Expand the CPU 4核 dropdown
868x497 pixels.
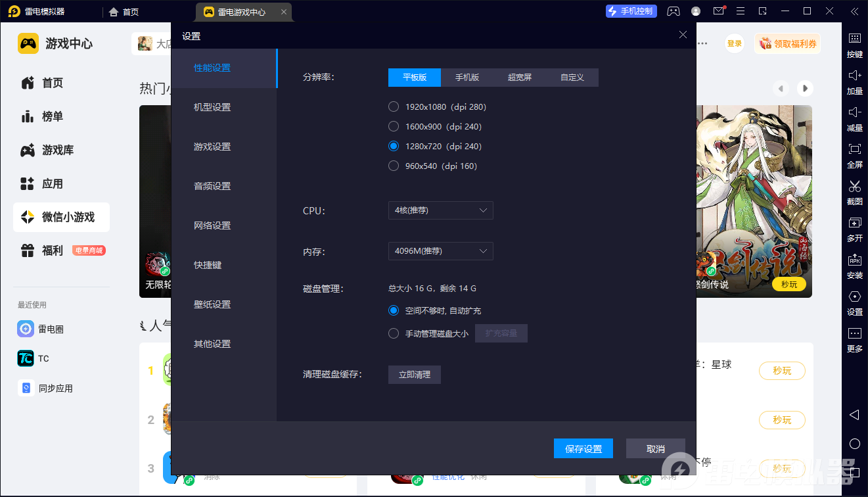coord(440,210)
